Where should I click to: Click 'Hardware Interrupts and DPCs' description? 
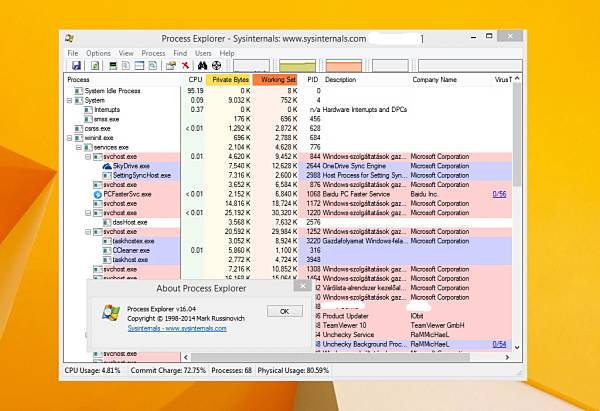[x=365, y=110]
